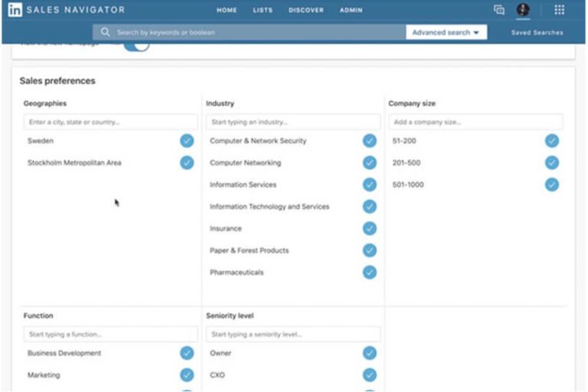This screenshot has height=392, width=588.
Task: Uncheck the Insurance industry
Action: 369,228
